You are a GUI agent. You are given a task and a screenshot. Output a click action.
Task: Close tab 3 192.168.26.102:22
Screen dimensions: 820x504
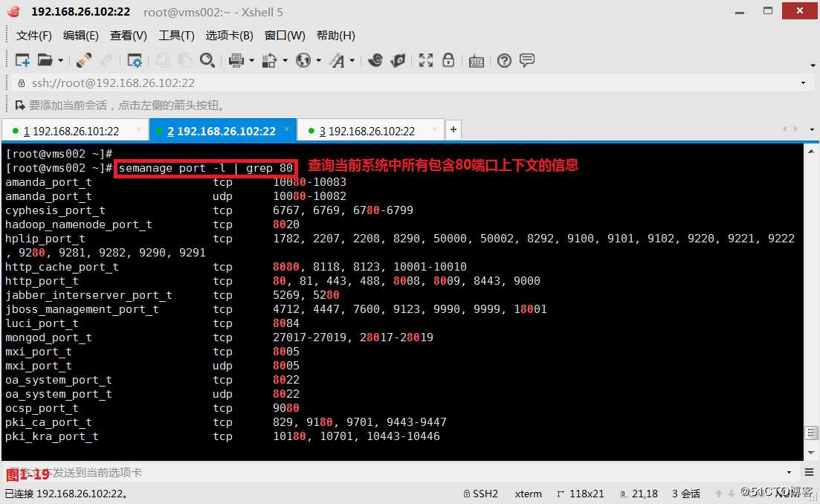click(x=435, y=129)
